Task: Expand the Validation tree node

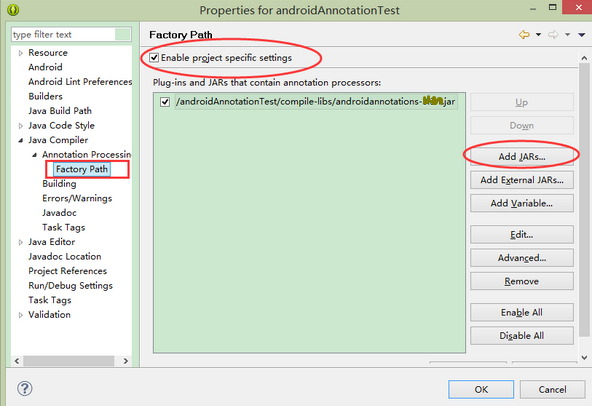Action: tap(21, 315)
